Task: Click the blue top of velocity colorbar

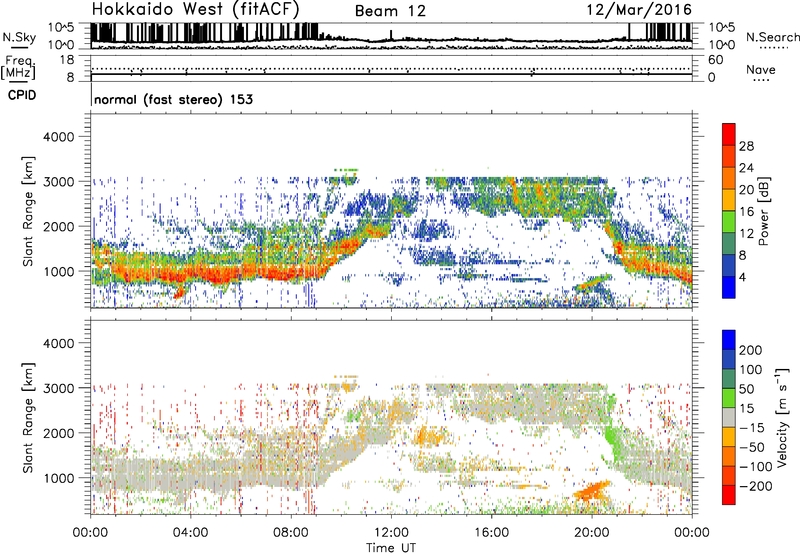Action: pyautogui.click(x=729, y=340)
